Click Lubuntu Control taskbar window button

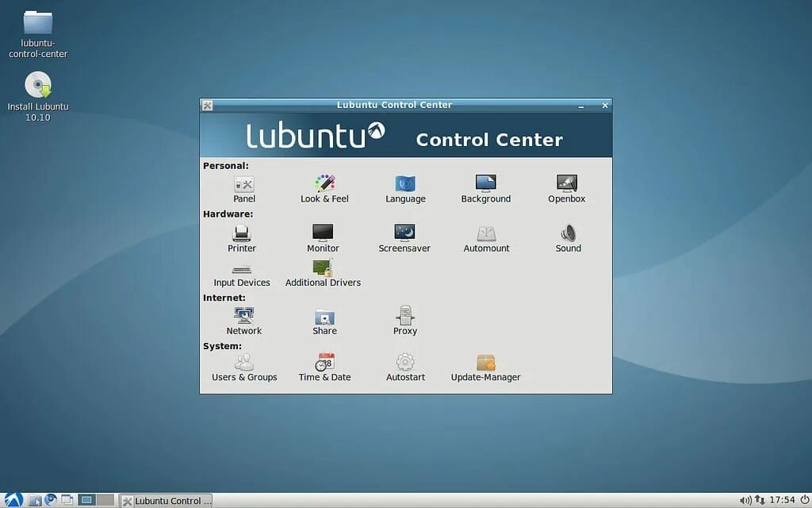point(167,501)
